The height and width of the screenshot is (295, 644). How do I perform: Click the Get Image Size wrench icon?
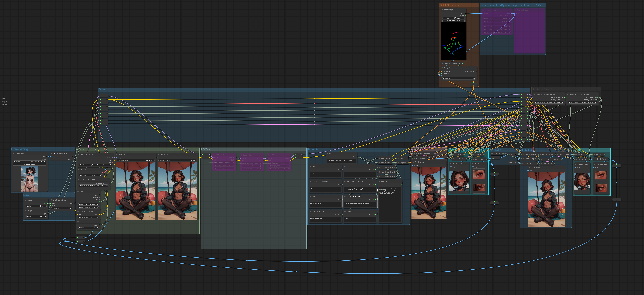54,153
